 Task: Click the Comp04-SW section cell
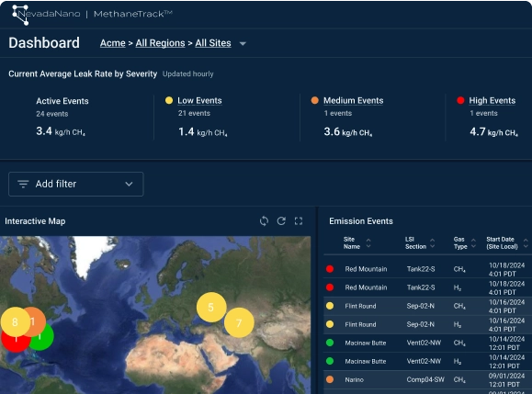(x=425, y=379)
